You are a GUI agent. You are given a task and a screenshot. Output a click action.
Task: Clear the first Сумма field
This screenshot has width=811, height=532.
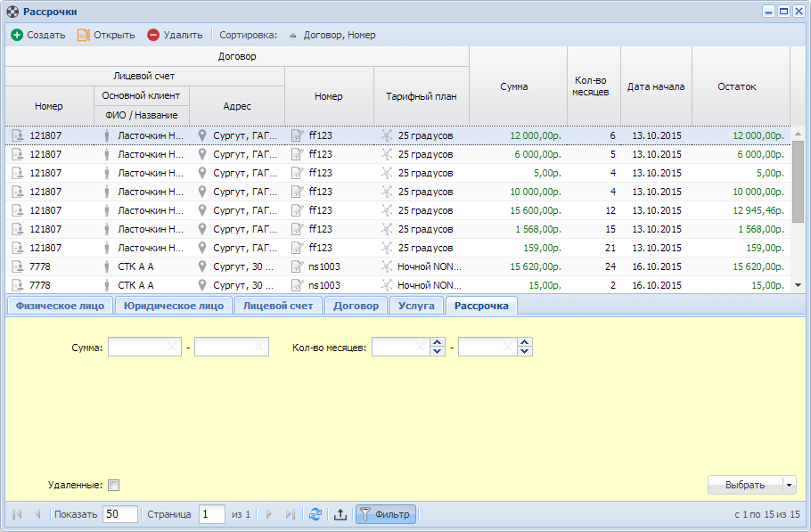172,347
